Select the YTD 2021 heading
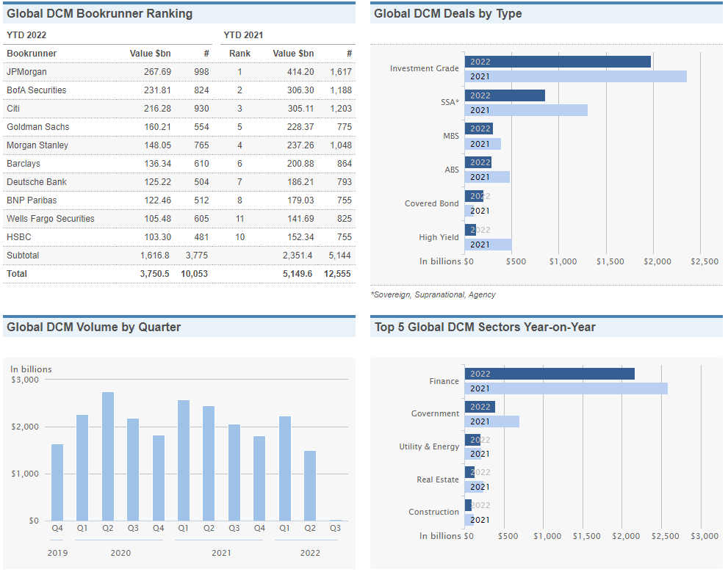728x572 pixels. tap(243, 35)
